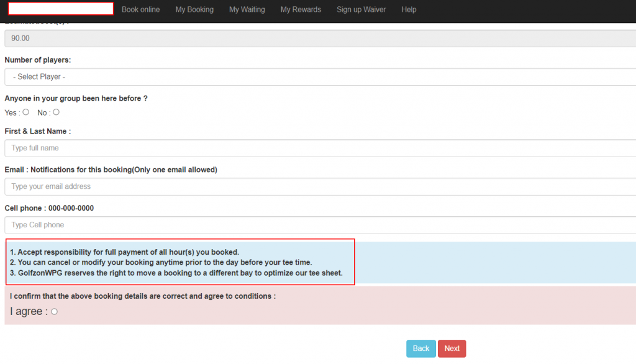
Task: Open the Help menu item
Action: click(x=409, y=9)
